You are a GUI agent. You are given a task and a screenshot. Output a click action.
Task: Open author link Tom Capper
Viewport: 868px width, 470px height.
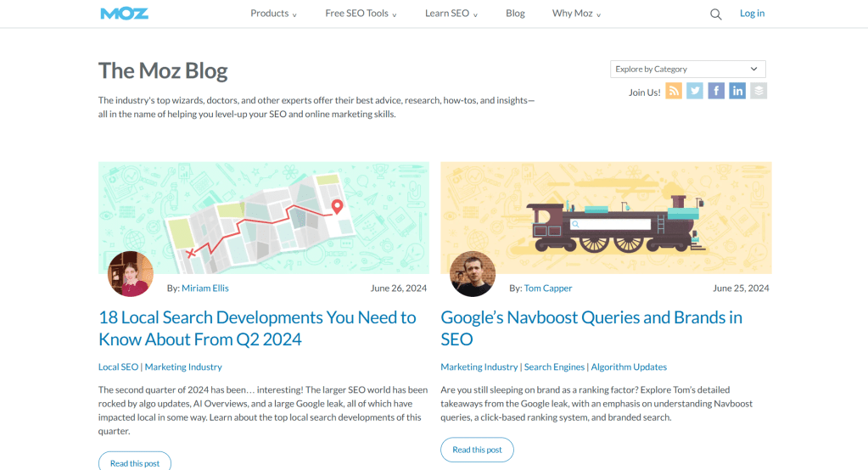coord(547,288)
